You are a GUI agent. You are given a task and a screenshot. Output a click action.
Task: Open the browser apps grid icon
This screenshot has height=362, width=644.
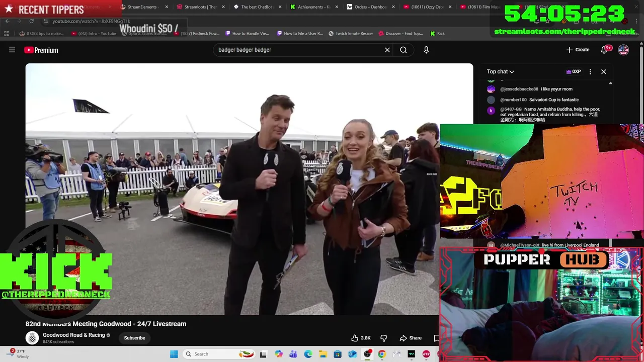[7, 33]
